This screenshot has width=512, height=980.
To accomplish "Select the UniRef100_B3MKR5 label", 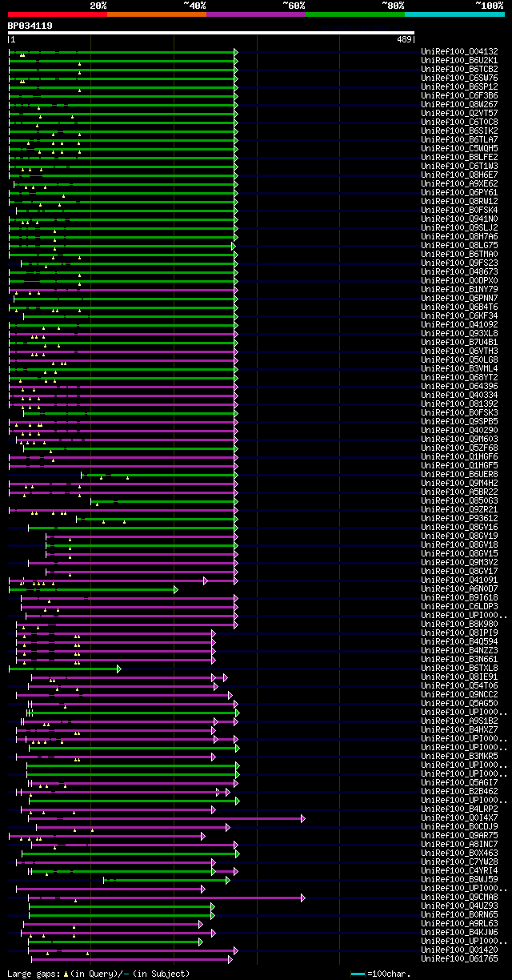I will coord(459,757).
